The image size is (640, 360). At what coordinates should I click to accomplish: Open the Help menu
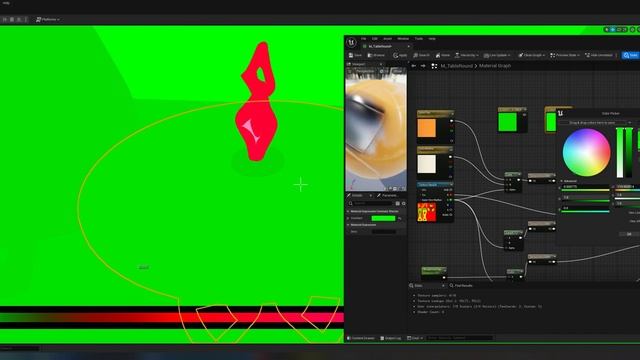(x=432, y=39)
